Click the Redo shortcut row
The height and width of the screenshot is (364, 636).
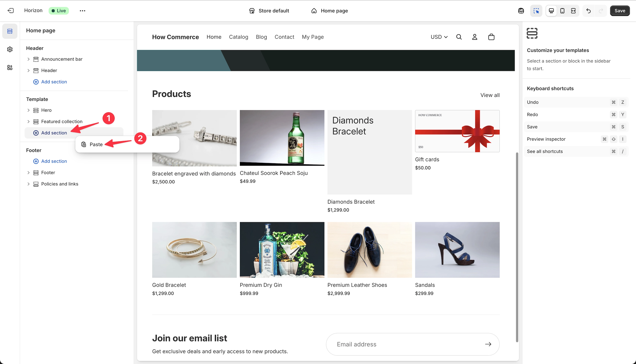tap(576, 114)
